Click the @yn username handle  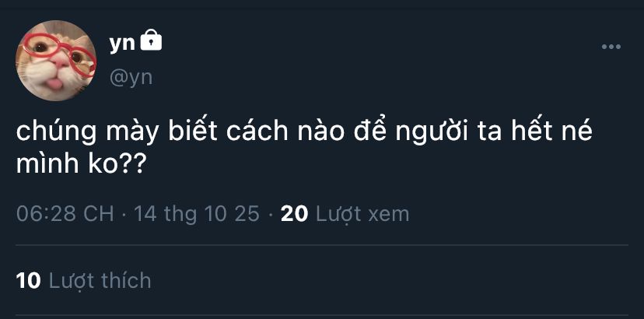[x=131, y=76]
